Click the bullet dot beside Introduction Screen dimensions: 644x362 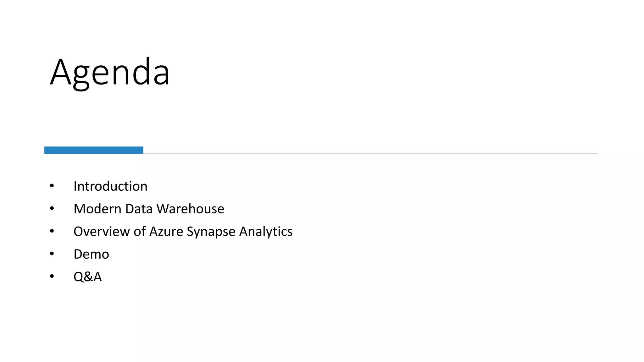(x=52, y=186)
